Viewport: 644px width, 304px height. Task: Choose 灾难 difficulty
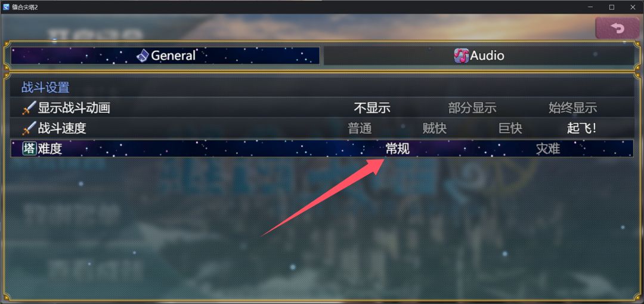[x=548, y=149]
